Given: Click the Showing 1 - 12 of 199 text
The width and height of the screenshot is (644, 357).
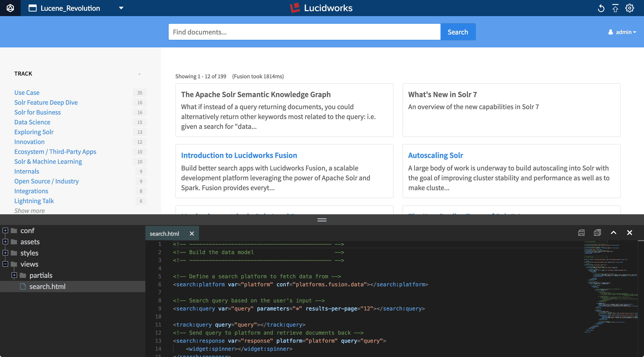Looking at the screenshot, I should tap(201, 76).
